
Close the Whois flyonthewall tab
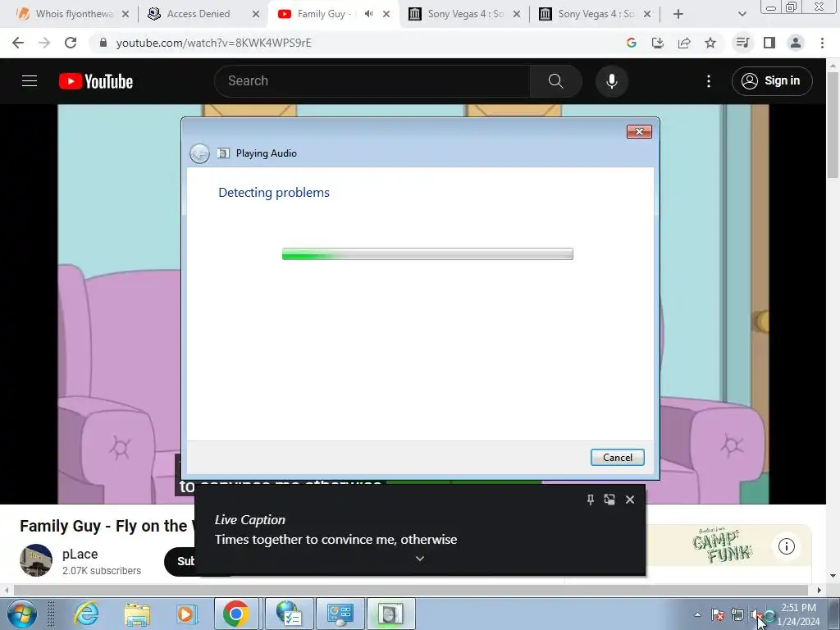coord(126,14)
